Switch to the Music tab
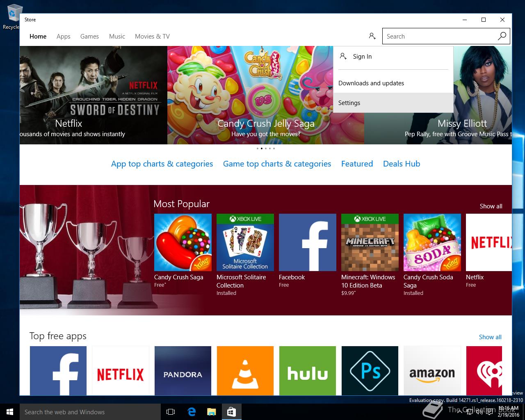Viewport: 525px width, 420px height. pyautogui.click(x=117, y=36)
